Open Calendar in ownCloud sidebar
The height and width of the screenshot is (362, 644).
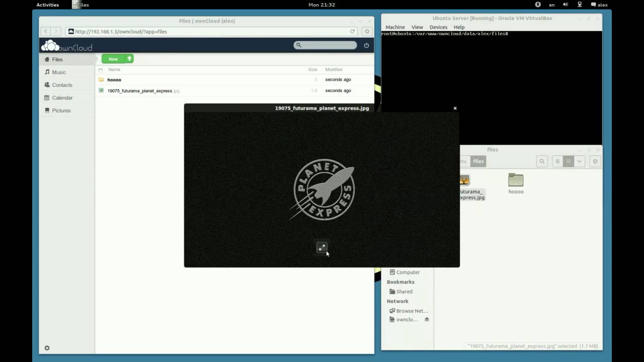(67, 98)
